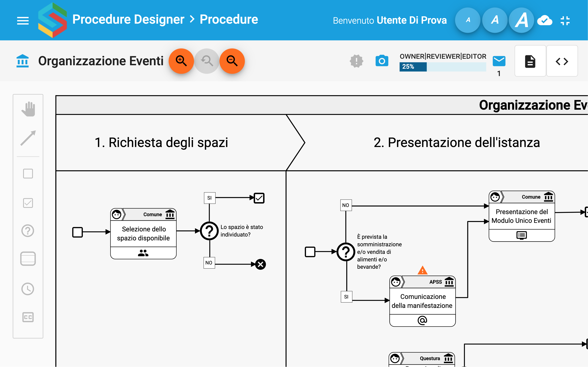Select the checked box end-state tool
This screenshot has height=367, width=588.
(28, 203)
